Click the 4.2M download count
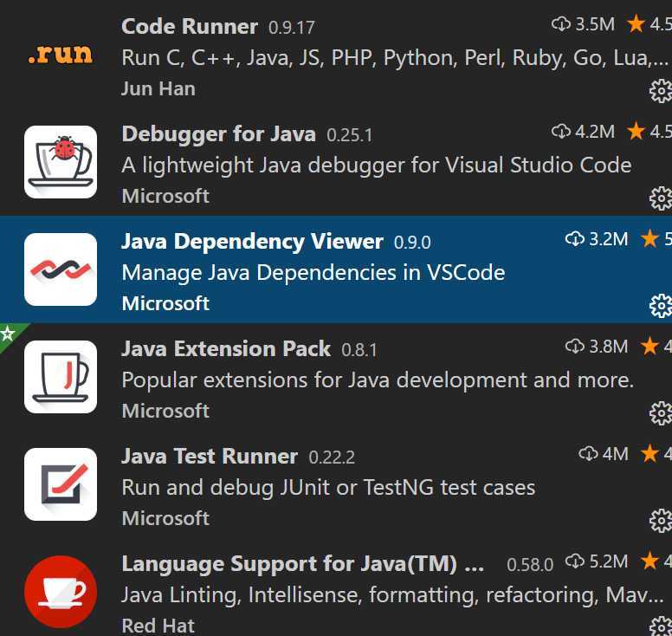The width and height of the screenshot is (672, 636). pos(595,132)
